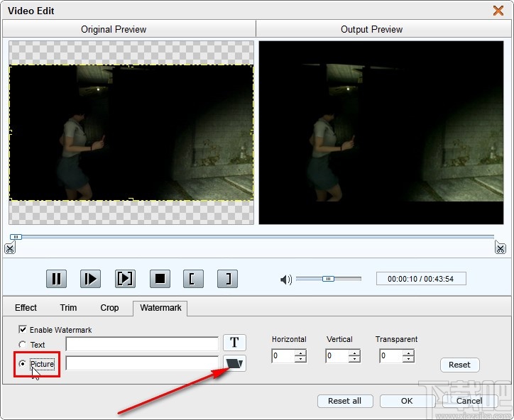The image size is (514, 420).
Task: Select the Watermark tab
Action: tap(160, 308)
